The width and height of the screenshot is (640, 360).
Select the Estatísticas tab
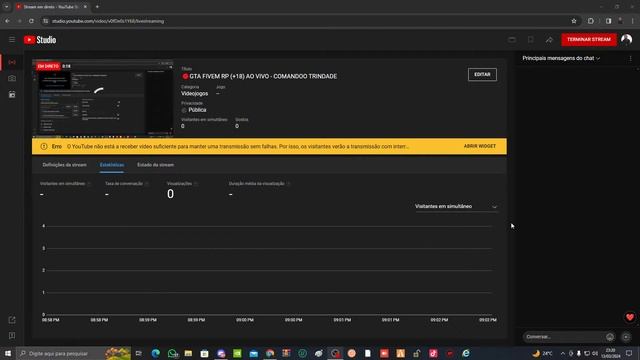(x=112, y=165)
